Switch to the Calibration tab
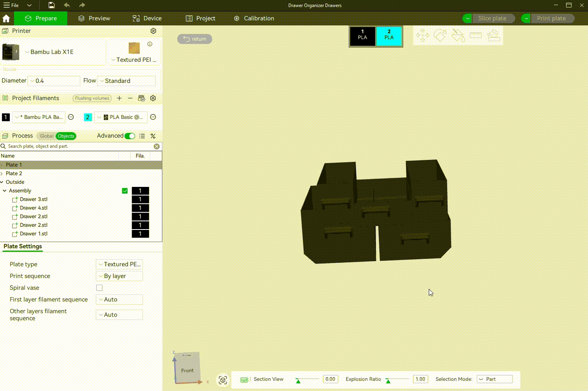The width and height of the screenshot is (588, 391). point(254,18)
